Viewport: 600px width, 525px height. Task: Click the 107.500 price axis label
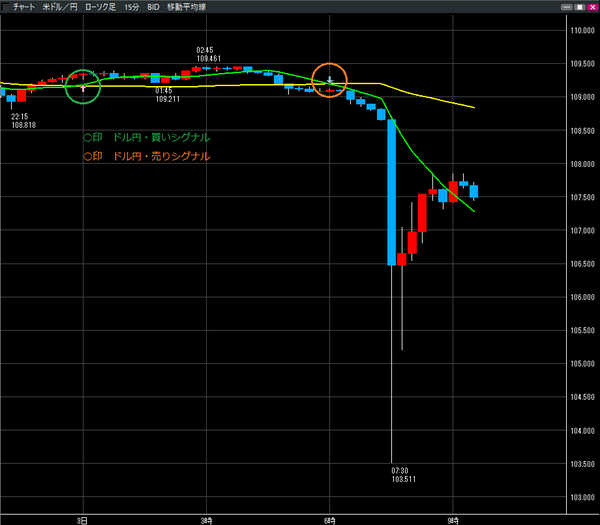(582, 197)
